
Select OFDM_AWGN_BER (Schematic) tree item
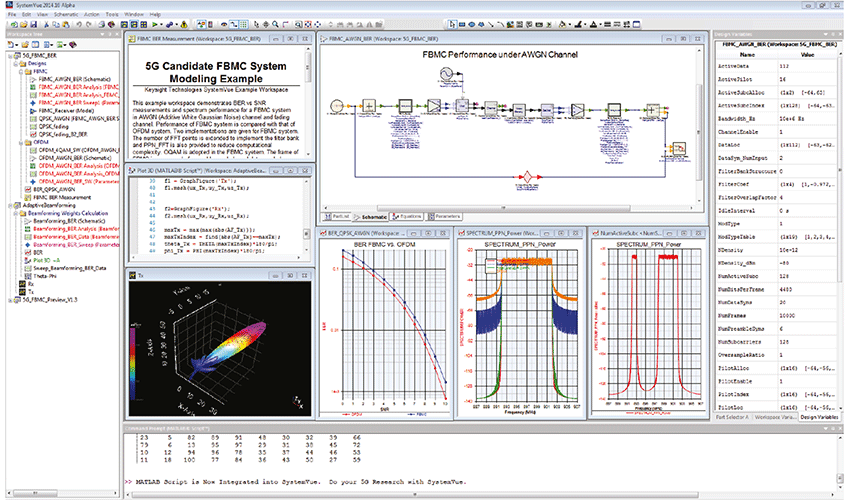tap(75, 158)
